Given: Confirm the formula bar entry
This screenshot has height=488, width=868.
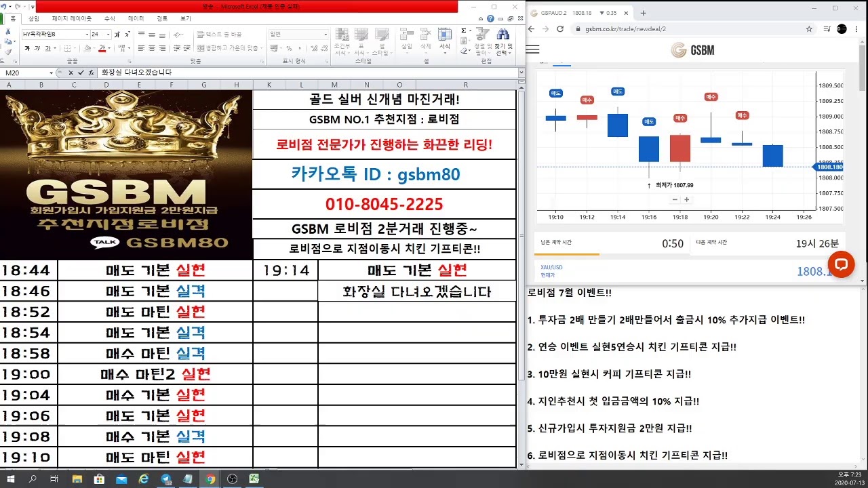Looking at the screenshot, I should coord(81,73).
